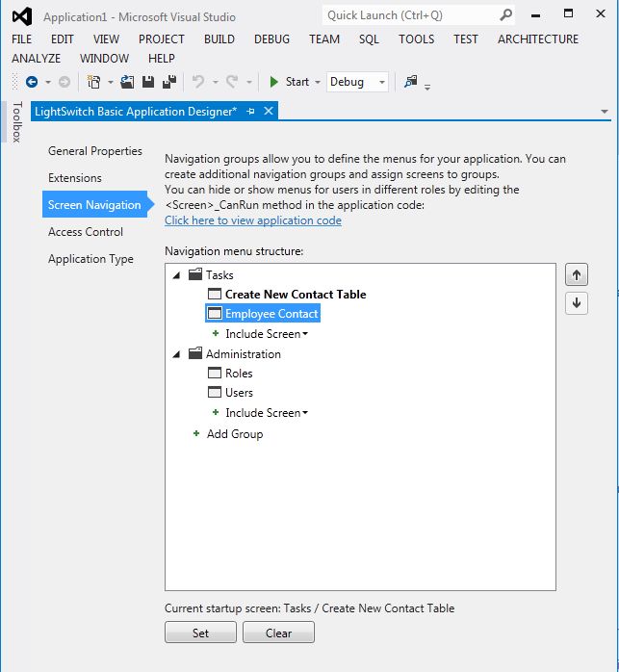This screenshot has width=619, height=672.
Task: Pin the LightSwitch designer tab
Action: [x=250, y=112]
